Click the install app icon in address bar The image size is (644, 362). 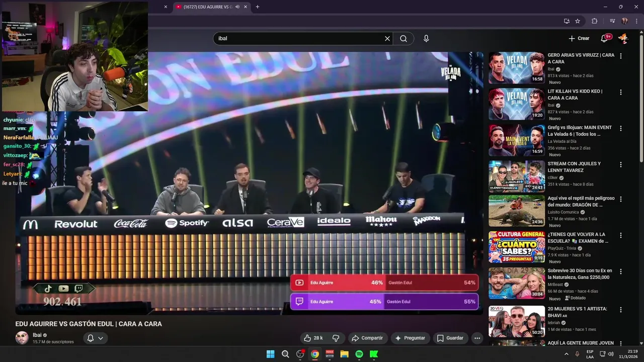pos(567,21)
